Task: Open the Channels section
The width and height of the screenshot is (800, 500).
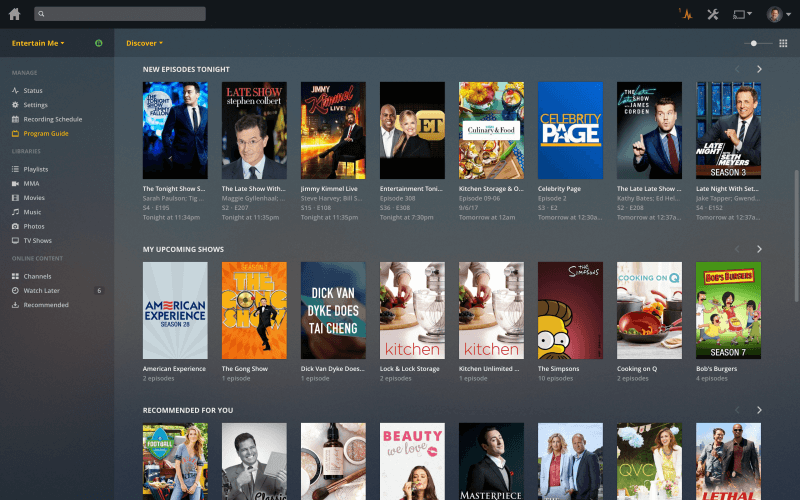Action: pyautogui.click(x=37, y=276)
